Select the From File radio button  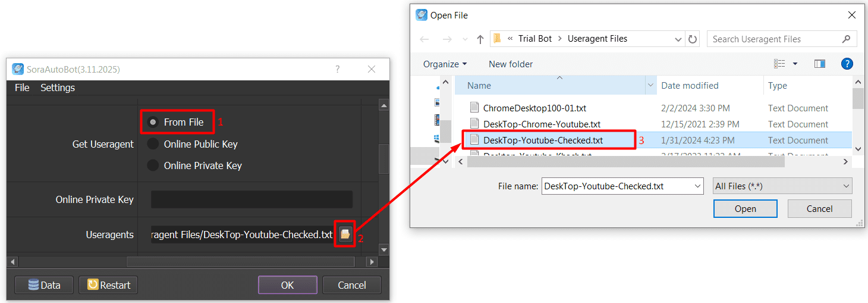click(x=153, y=122)
